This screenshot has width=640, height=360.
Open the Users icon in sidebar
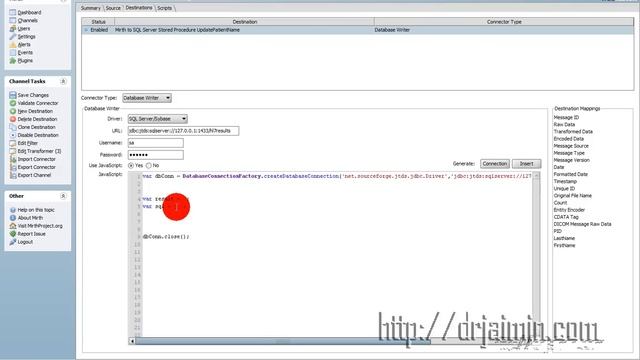point(13,29)
